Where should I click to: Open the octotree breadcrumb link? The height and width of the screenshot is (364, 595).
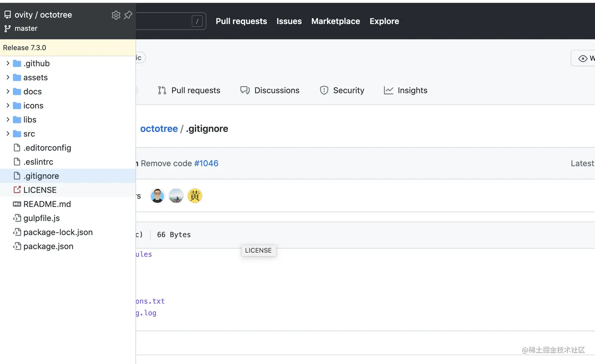click(159, 129)
